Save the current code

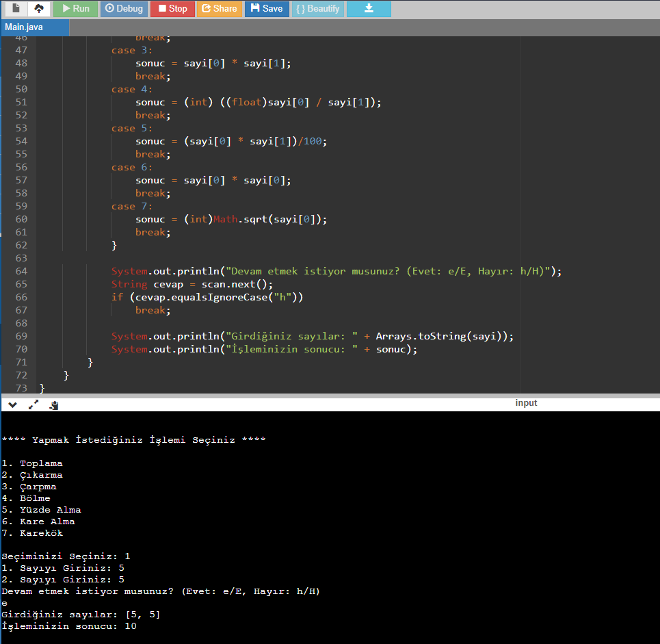click(266, 9)
